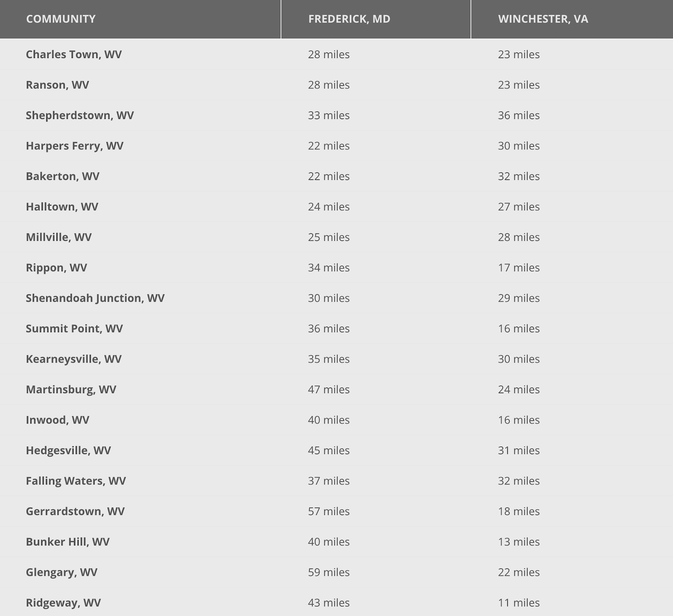Click the Ranson, WV row label

coord(57,85)
